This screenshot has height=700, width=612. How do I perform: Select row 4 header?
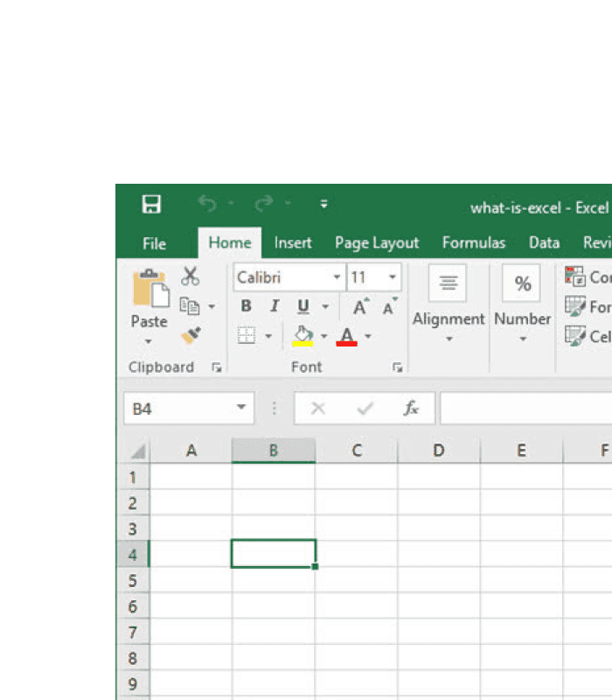[133, 555]
